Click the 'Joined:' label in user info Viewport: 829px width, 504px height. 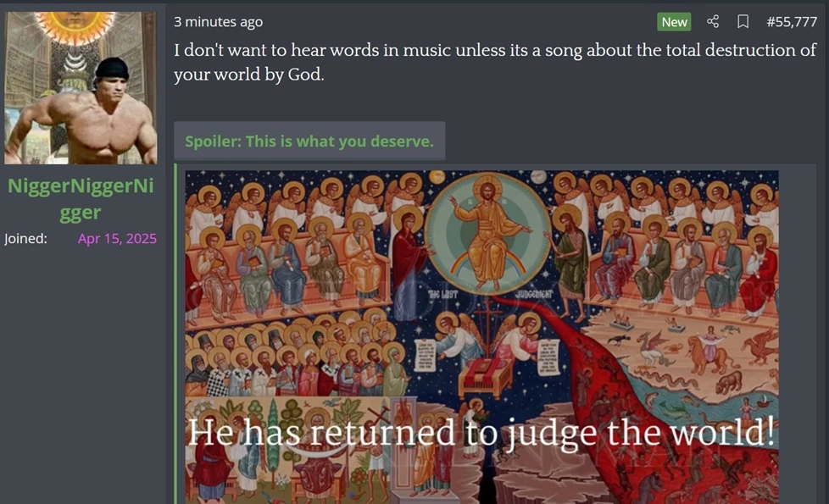pos(26,238)
